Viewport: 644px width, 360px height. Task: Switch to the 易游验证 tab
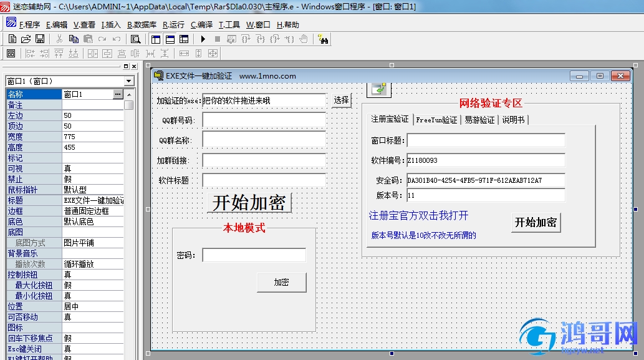(479, 120)
